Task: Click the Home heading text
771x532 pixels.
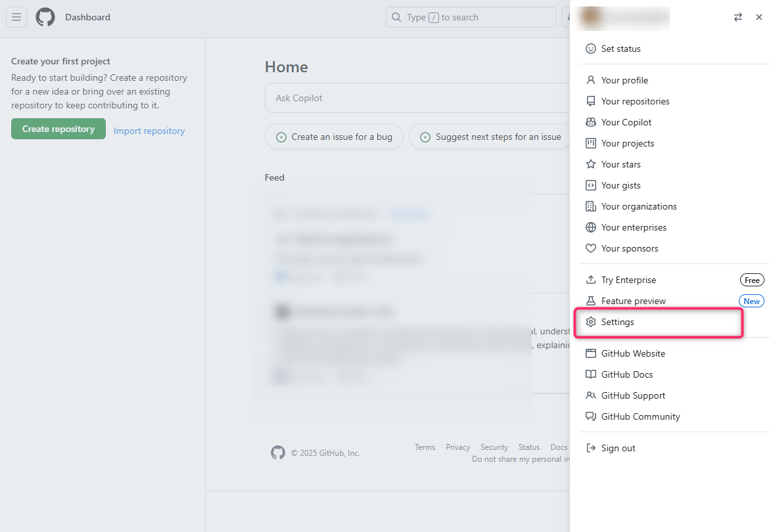Action: 286,67
